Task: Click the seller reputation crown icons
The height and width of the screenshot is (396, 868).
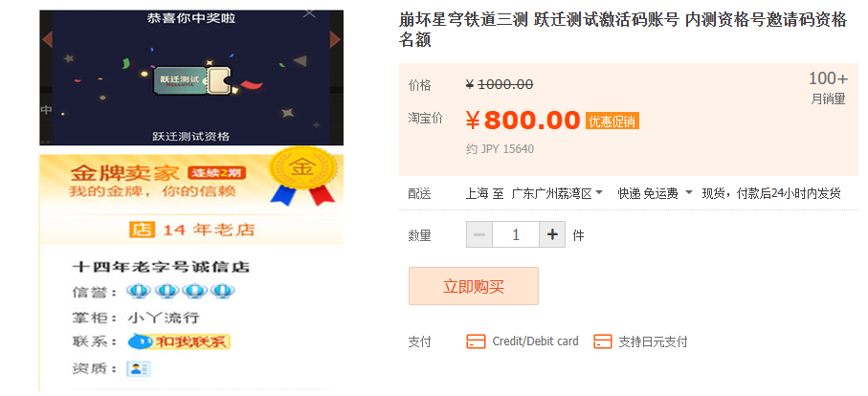Action: (x=181, y=291)
